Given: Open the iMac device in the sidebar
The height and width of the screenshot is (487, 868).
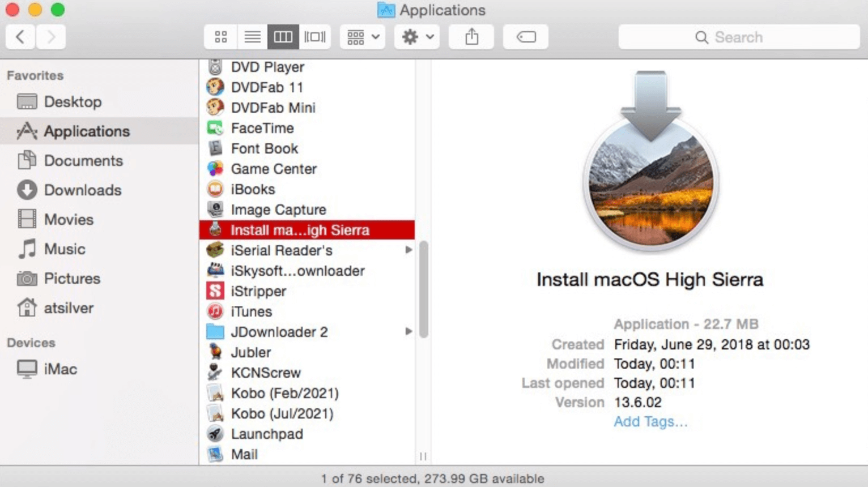Looking at the screenshot, I should coord(60,369).
